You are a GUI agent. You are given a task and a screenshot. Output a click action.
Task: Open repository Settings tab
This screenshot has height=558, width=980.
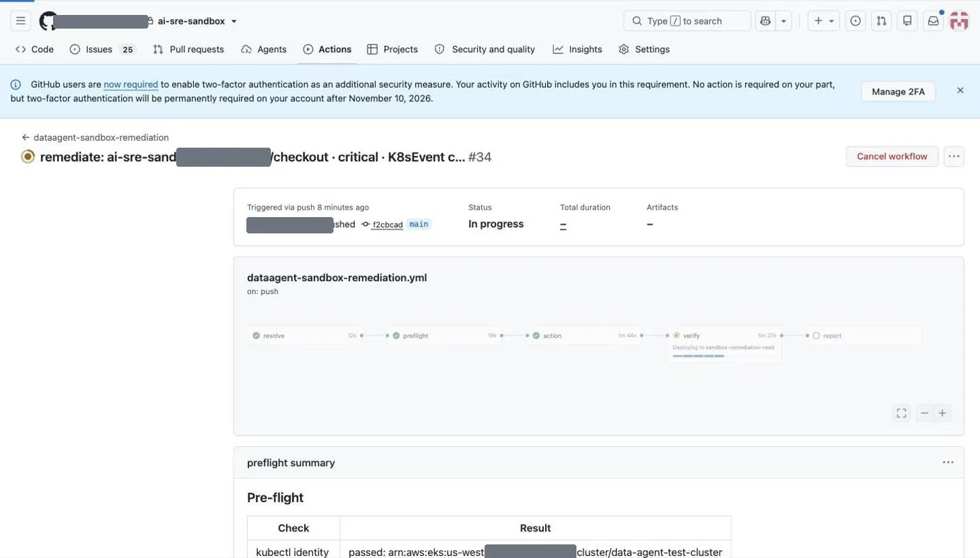click(644, 49)
